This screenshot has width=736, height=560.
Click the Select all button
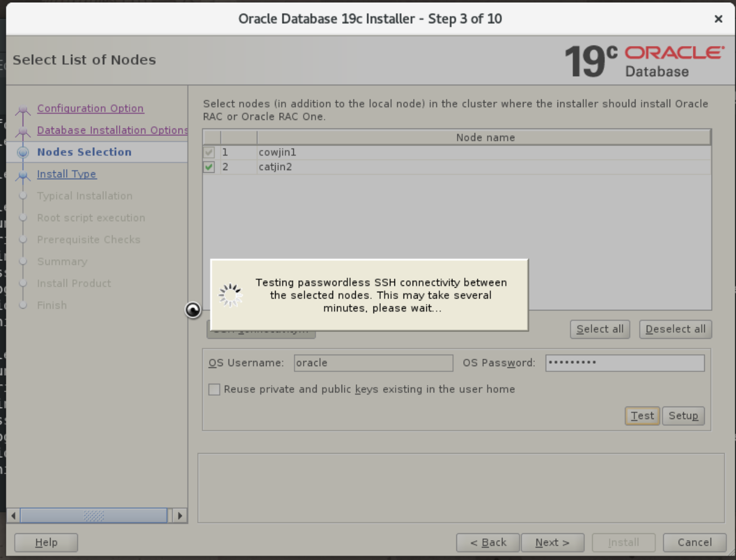coord(600,329)
